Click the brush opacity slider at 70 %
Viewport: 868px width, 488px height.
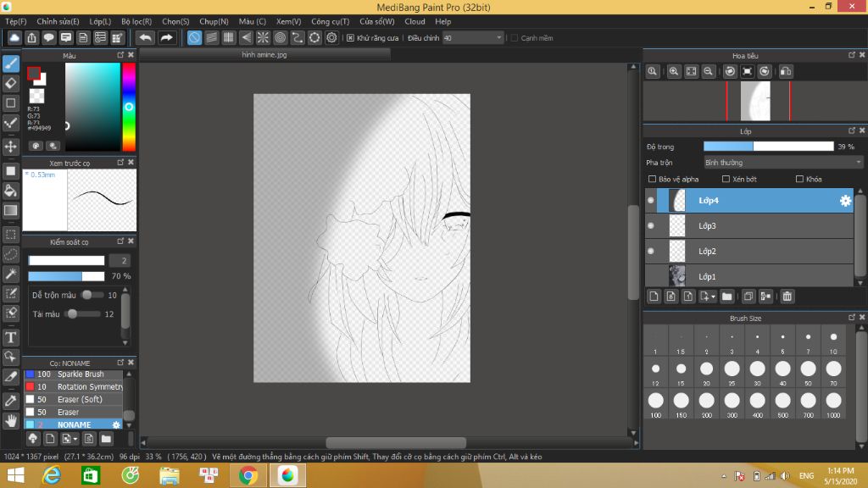pyautogui.click(x=66, y=276)
